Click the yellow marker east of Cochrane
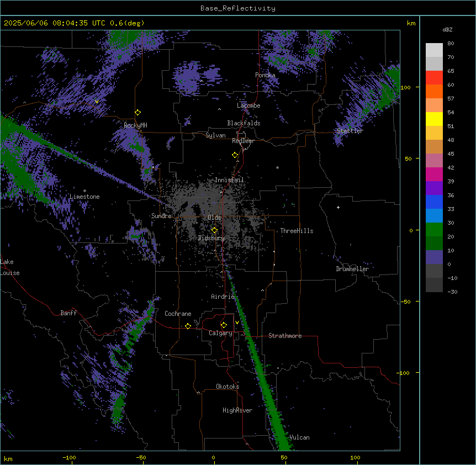The image size is (476, 465). click(x=188, y=326)
